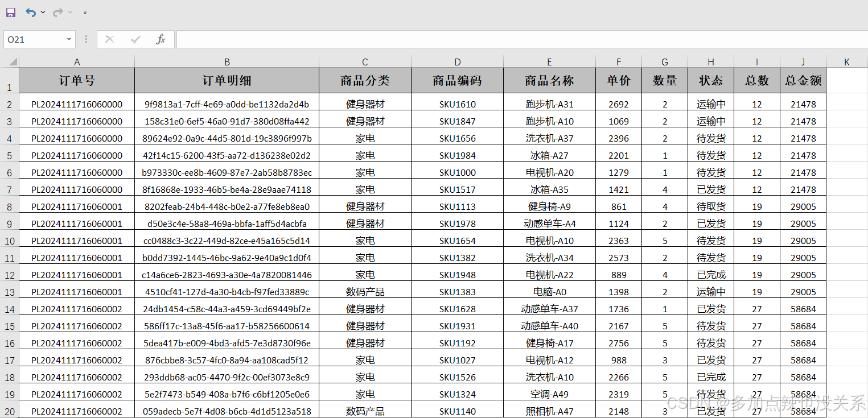Screen dimensions: 868x418
Task: Open the Undo history dropdown arrow
Action: 43,12
